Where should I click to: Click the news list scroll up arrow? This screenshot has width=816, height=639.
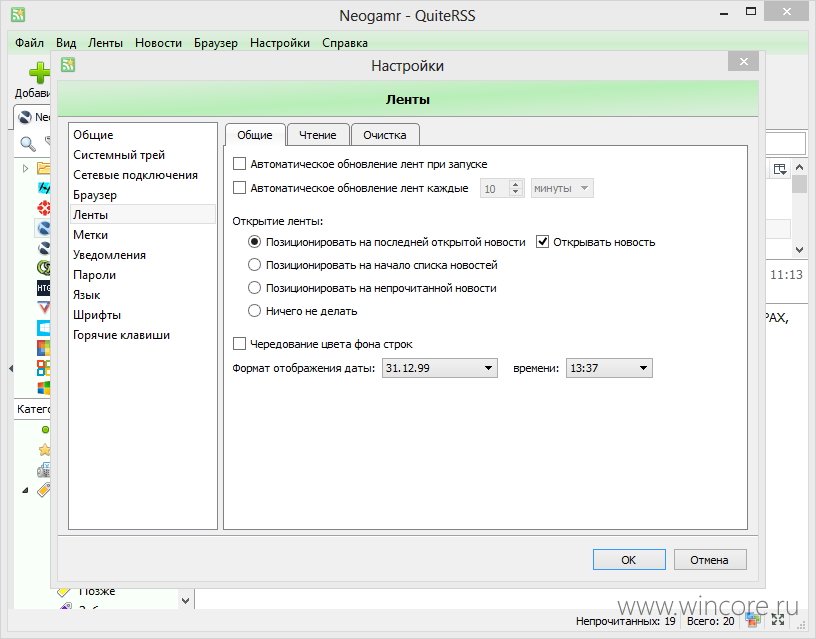[x=799, y=168]
